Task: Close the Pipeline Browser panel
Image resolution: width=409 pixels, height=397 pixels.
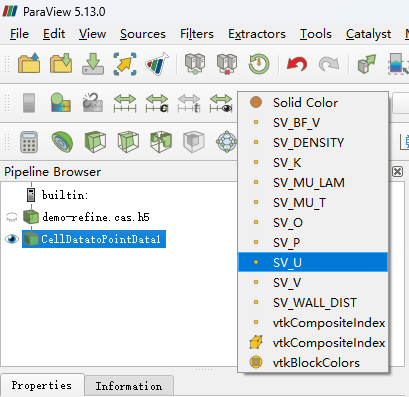Action: (397, 171)
